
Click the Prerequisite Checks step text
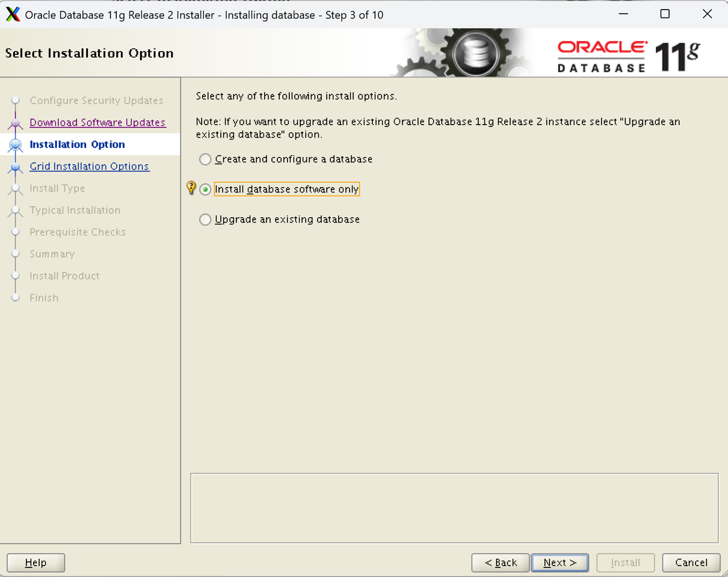(x=78, y=232)
